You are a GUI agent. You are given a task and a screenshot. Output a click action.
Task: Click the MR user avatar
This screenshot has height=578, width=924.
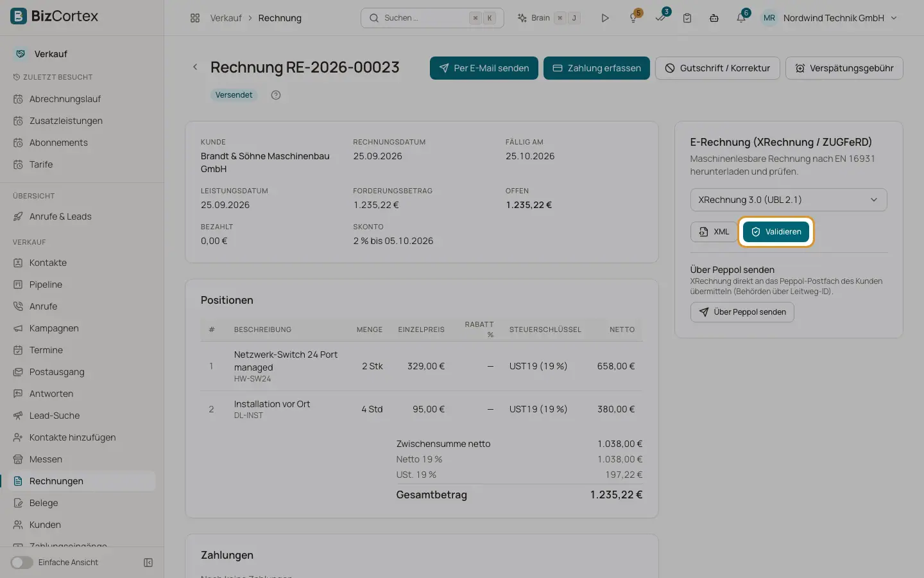tap(769, 18)
